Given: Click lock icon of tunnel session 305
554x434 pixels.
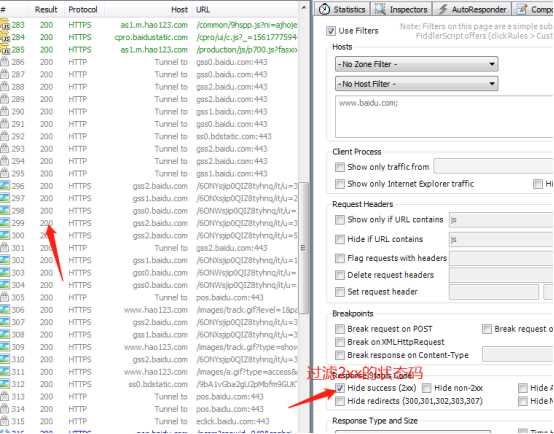Looking at the screenshot, I should click(x=5, y=297).
